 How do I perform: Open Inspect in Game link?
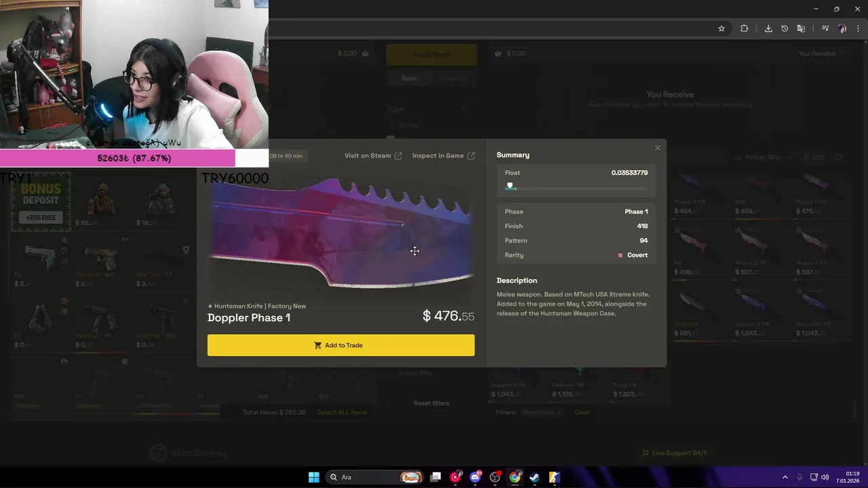(x=438, y=156)
